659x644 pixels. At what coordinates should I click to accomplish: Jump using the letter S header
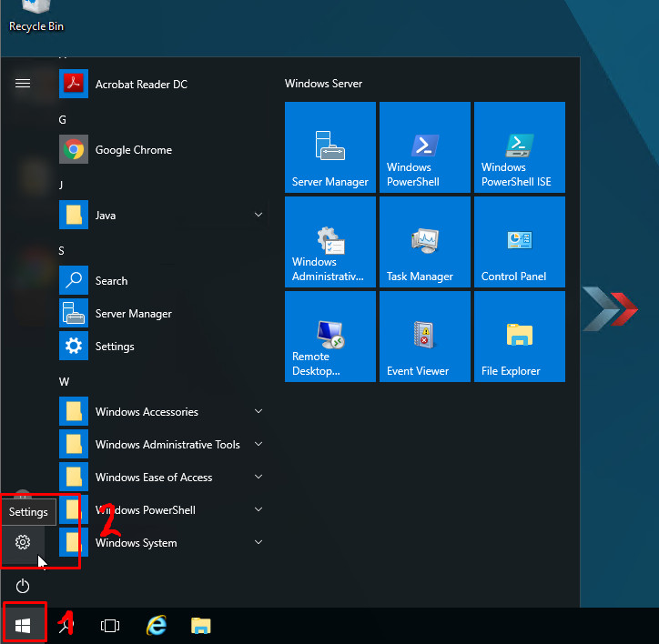point(61,251)
